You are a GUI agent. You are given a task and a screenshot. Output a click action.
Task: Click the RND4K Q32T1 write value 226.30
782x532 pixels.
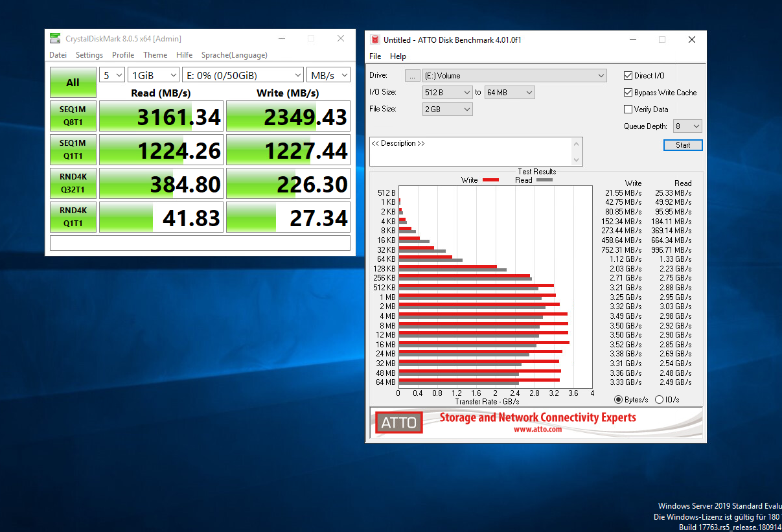288,183
